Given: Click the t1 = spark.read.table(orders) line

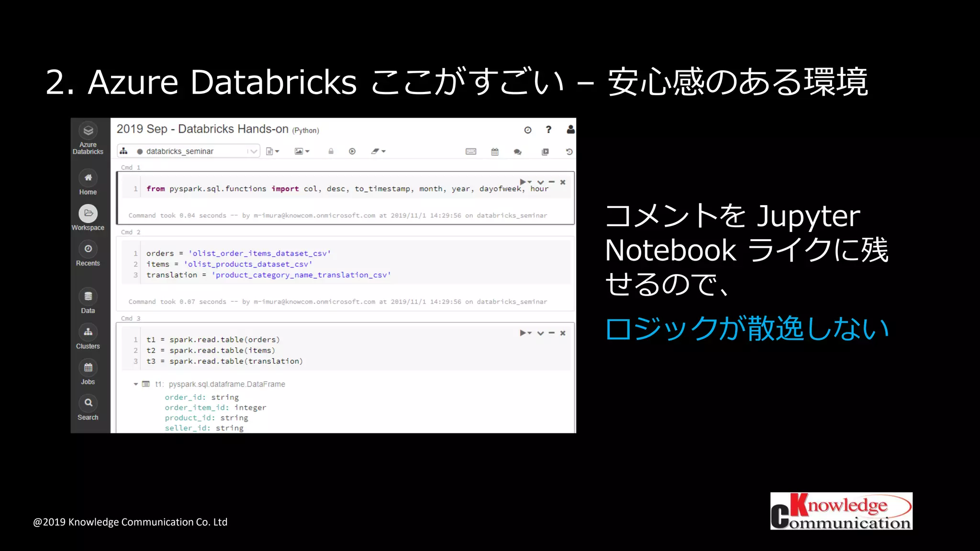Looking at the screenshot, I should tap(213, 340).
